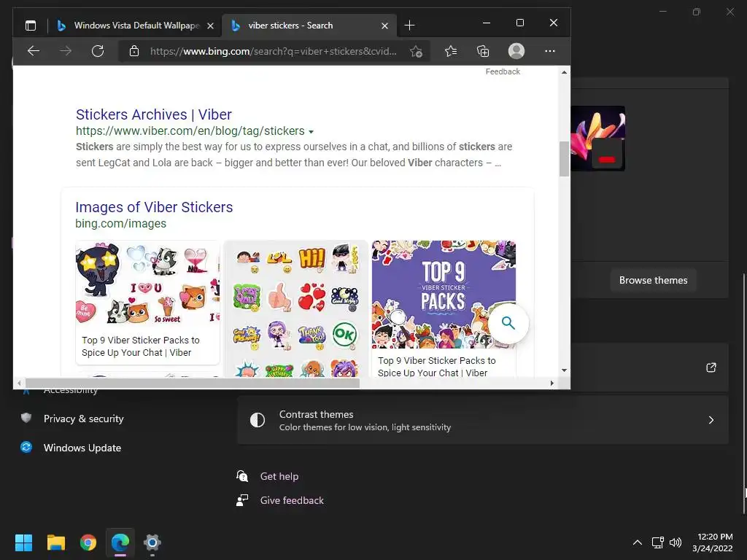747x560 pixels.
Task: Add this page to favorites
Action: coord(416,52)
